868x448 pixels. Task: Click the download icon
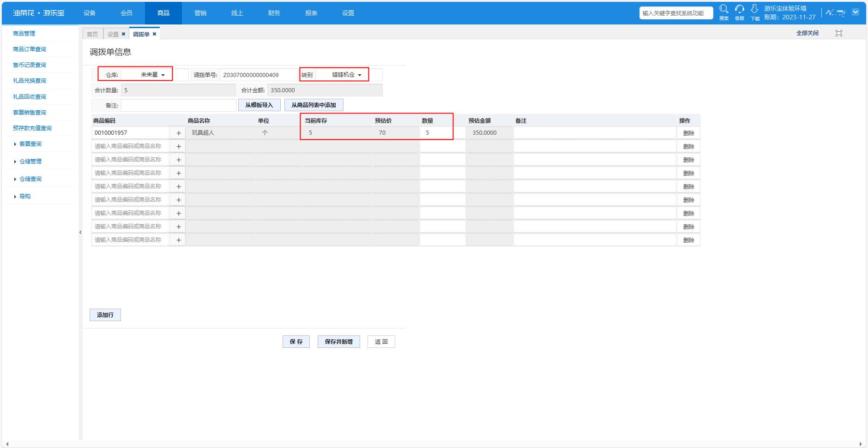coord(754,9)
